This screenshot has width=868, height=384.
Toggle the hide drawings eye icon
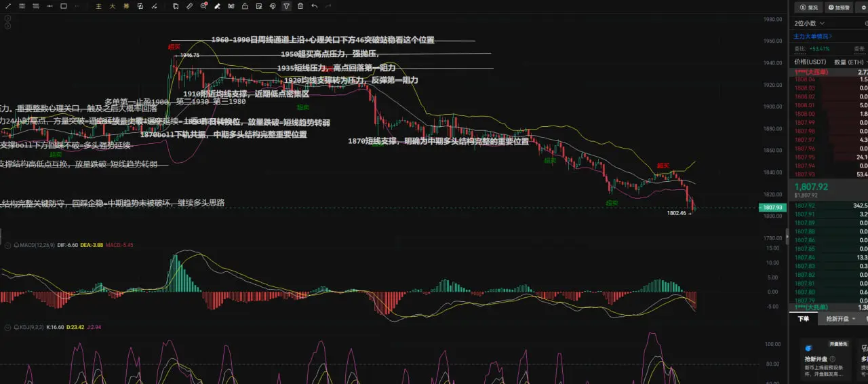click(x=272, y=6)
